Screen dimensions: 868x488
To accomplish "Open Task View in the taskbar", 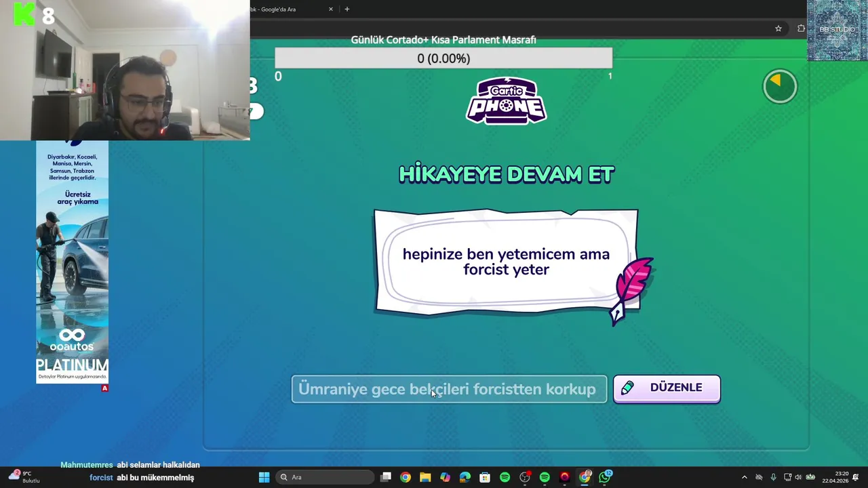I will click(386, 477).
